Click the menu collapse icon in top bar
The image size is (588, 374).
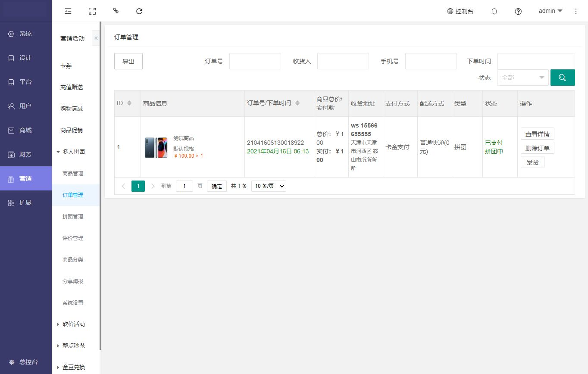coord(68,11)
